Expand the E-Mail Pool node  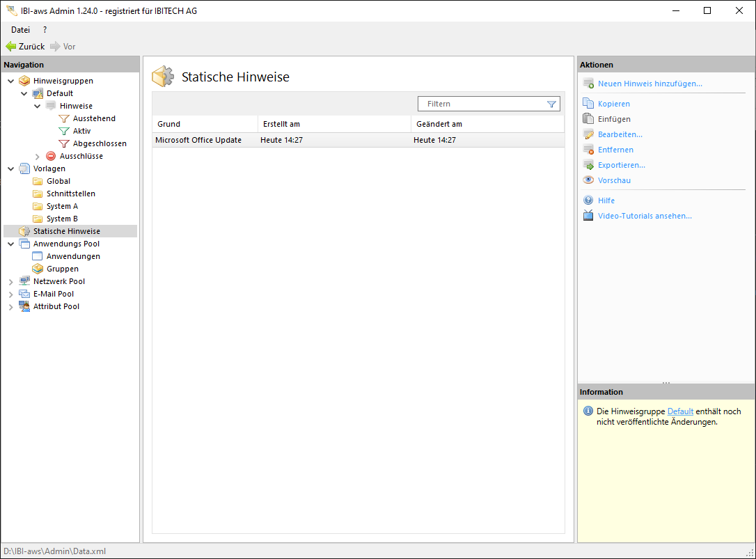tap(10, 294)
